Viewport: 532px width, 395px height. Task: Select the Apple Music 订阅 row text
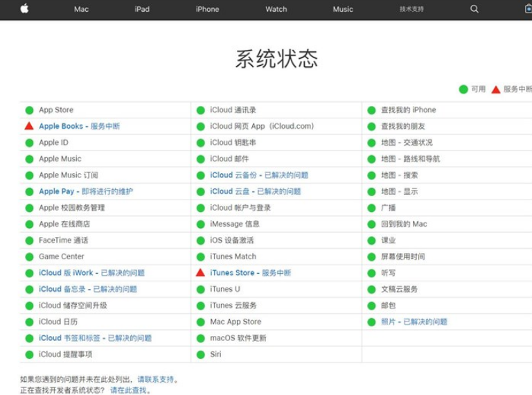click(69, 175)
